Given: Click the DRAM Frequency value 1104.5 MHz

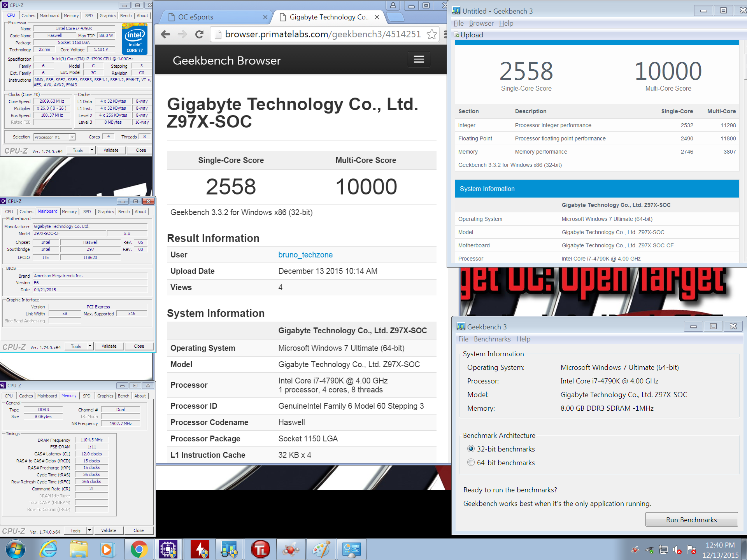Looking at the screenshot, I should tap(91, 440).
